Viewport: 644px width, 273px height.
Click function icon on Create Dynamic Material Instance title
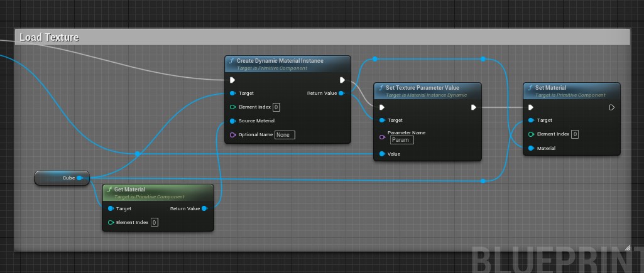click(x=232, y=61)
